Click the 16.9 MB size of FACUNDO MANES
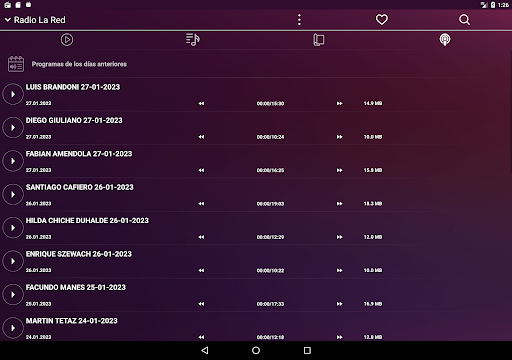512x360 pixels. pyautogui.click(x=373, y=304)
